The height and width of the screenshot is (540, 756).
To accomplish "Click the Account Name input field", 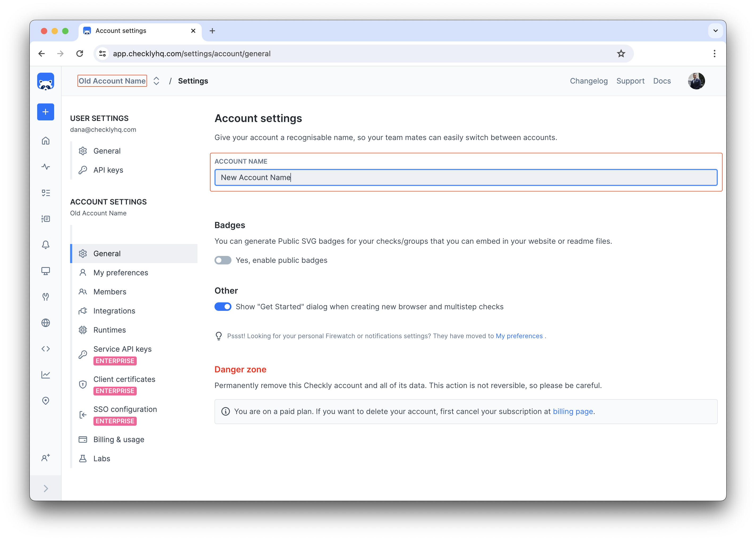I will pyautogui.click(x=465, y=177).
